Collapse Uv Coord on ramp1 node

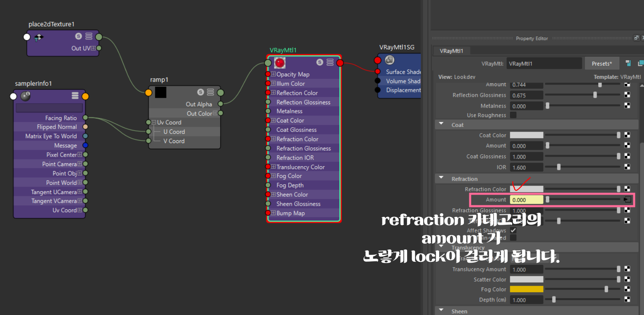pyautogui.click(x=154, y=122)
